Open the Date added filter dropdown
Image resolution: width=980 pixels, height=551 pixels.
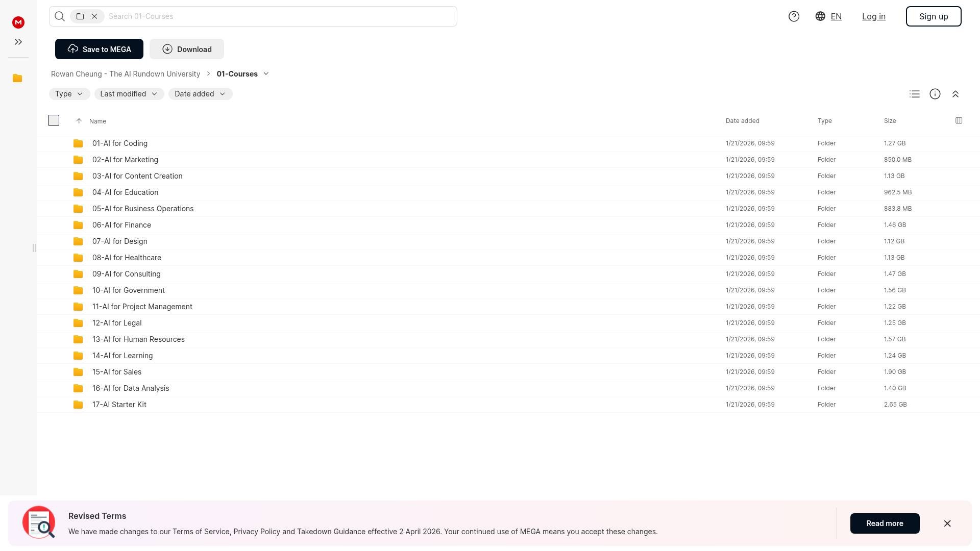(x=200, y=94)
